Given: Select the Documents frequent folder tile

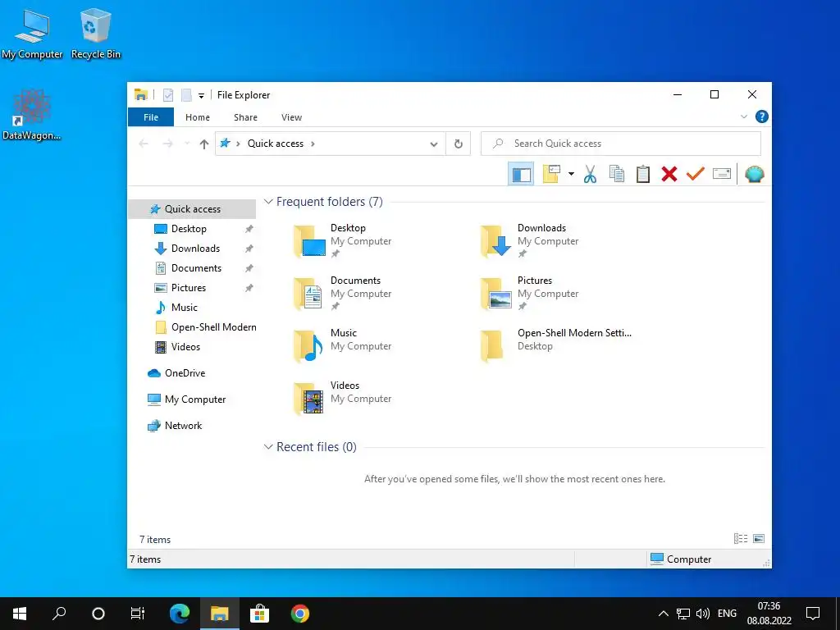Looking at the screenshot, I should 343,293.
